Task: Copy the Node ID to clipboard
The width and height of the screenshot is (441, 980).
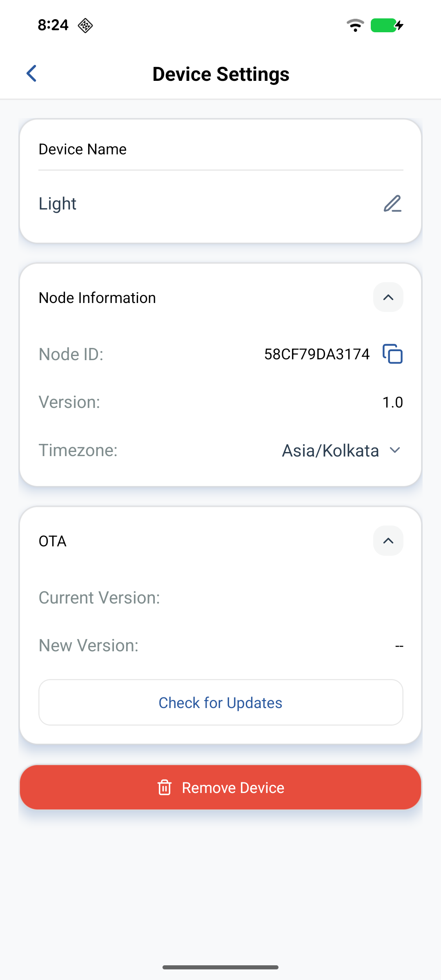Action: pos(392,354)
